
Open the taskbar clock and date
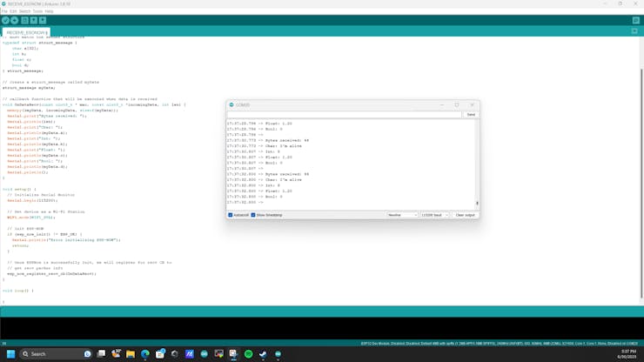coord(628,354)
